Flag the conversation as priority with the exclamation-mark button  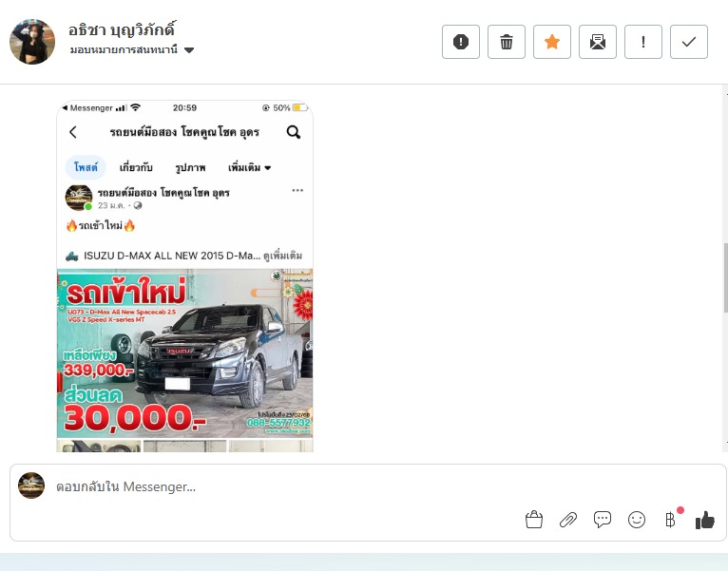point(643,42)
